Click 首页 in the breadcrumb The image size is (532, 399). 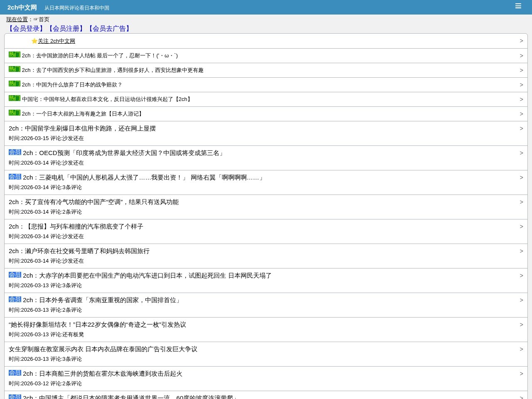(44, 20)
